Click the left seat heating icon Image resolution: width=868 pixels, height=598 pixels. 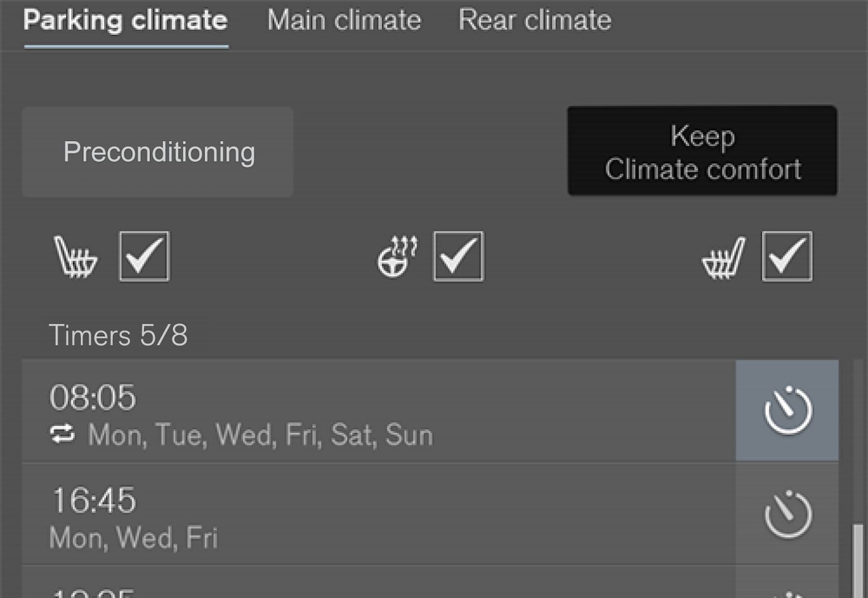[x=76, y=257]
